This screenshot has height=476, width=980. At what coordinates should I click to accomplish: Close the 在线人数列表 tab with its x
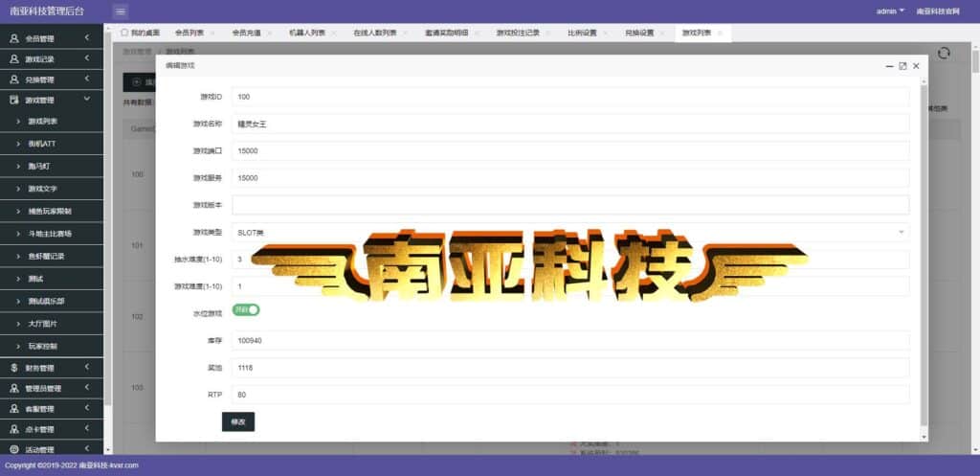tap(405, 34)
